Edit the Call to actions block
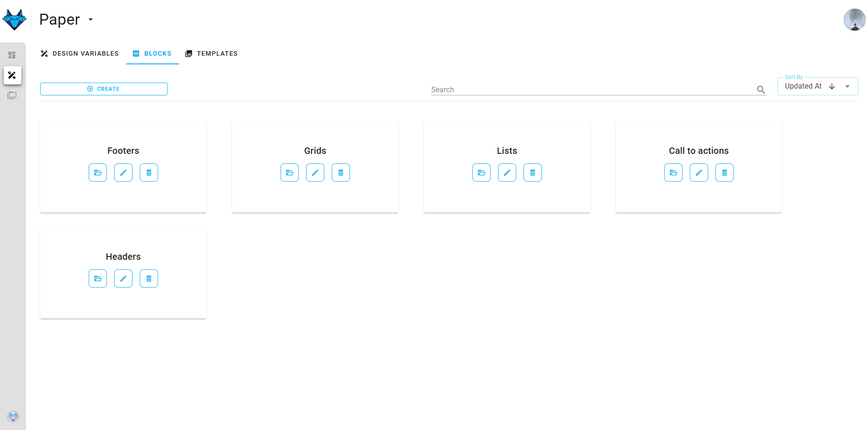Viewport: 868px width, 430px height. tap(699, 173)
